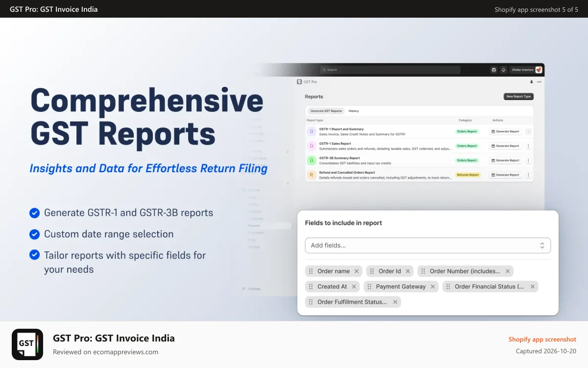Image resolution: width=588 pixels, height=368 pixels.
Task: Generate report for GSTR-3B Summary Report
Action: coord(506,160)
